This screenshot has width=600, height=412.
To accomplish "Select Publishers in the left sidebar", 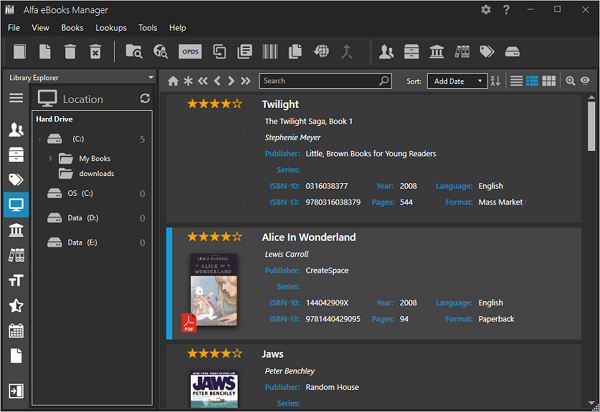I will click(x=16, y=230).
